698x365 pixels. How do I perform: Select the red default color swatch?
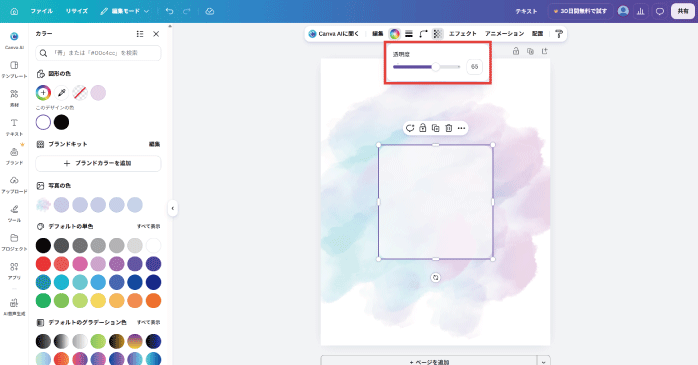(x=43, y=264)
